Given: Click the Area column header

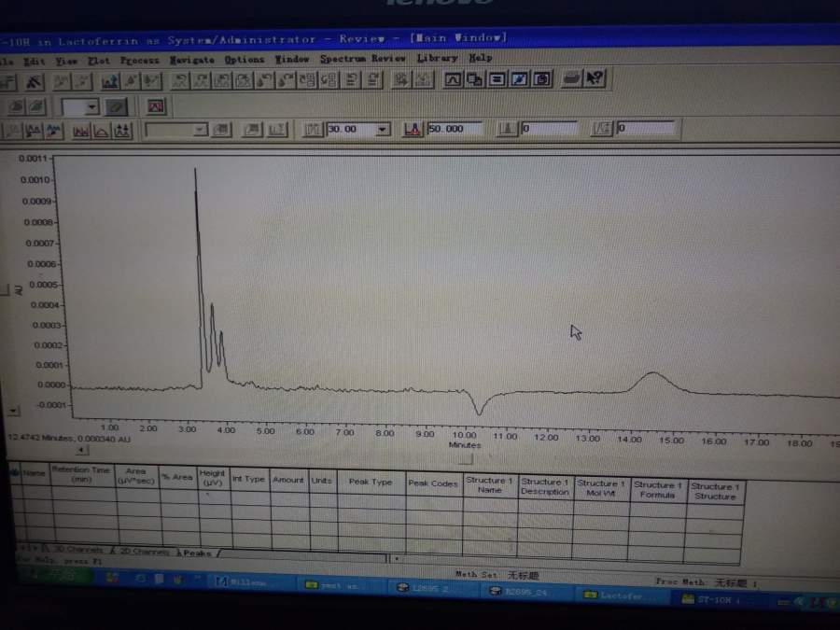Looking at the screenshot, I should coord(136,476).
